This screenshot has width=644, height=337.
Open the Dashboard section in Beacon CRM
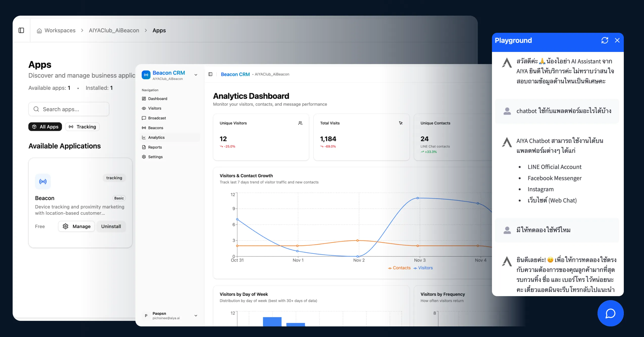pos(157,98)
